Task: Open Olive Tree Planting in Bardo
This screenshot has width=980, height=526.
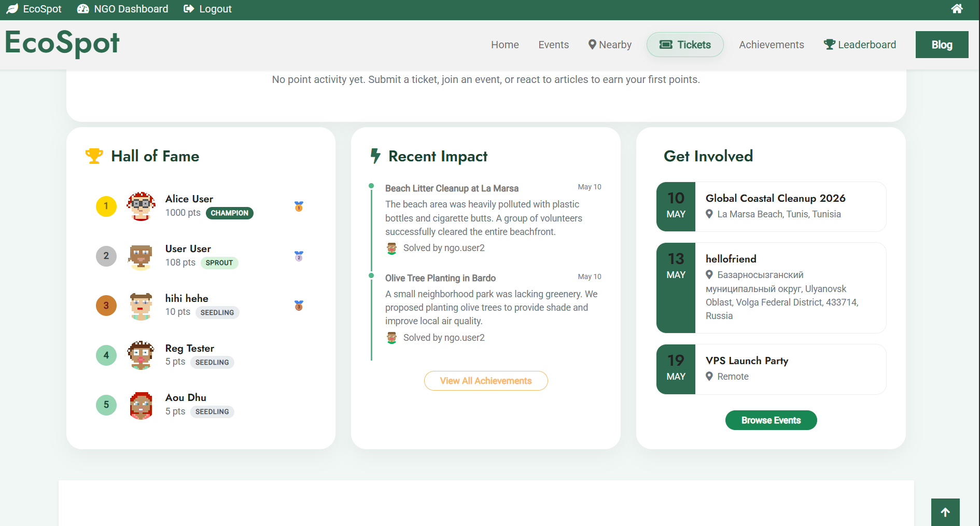Action: point(440,278)
